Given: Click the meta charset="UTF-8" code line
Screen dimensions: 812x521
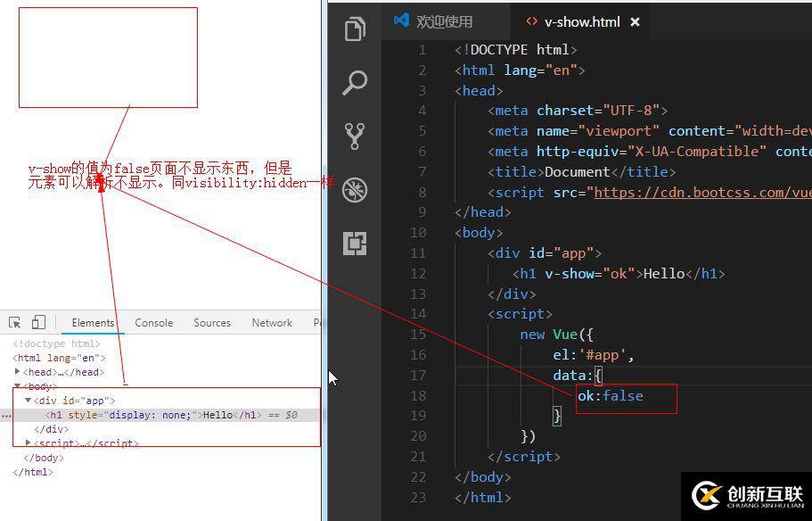Looking at the screenshot, I should click(578, 111).
